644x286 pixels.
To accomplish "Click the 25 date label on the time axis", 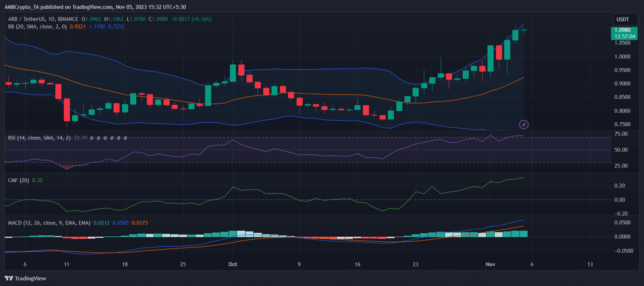I will point(182,264).
